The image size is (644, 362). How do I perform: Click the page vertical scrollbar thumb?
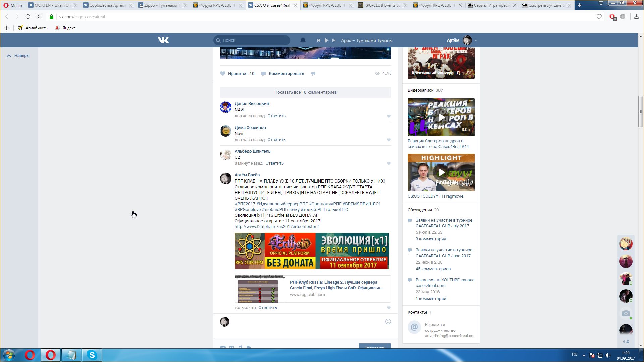click(x=641, y=112)
